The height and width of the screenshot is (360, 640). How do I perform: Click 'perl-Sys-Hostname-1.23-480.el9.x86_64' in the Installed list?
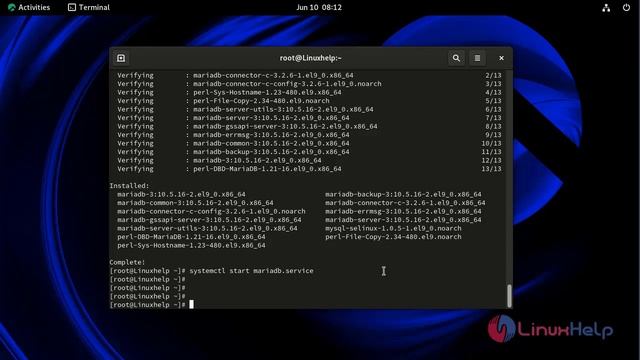pyautogui.click(x=191, y=245)
